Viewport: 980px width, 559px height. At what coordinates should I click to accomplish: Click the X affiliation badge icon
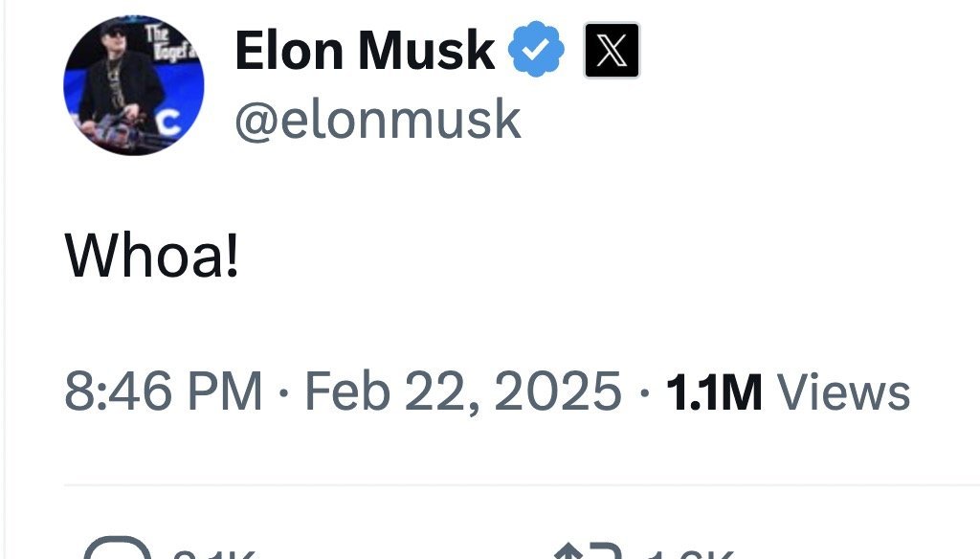tap(612, 51)
